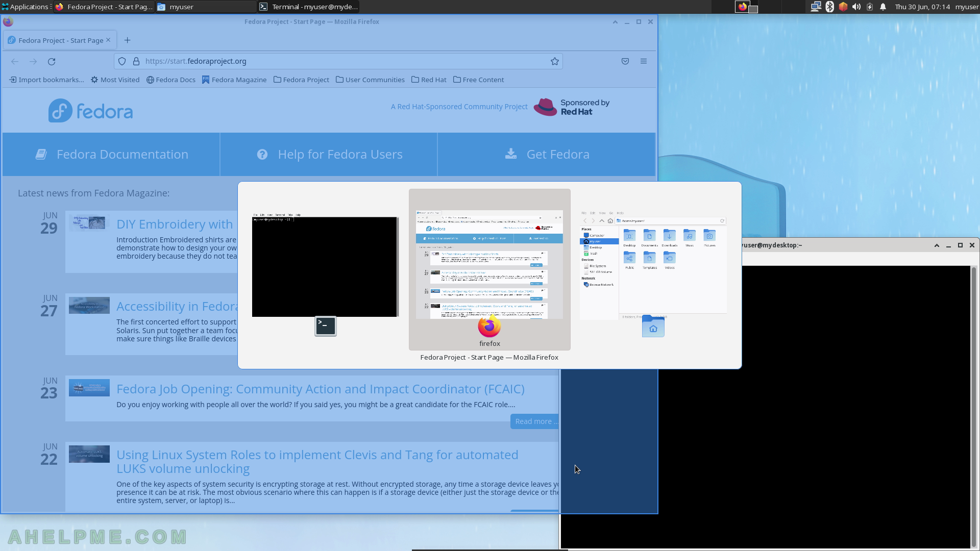980x551 pixels.
Task: Expand the Free Content bookmarks folder
Action: [478, 80]
